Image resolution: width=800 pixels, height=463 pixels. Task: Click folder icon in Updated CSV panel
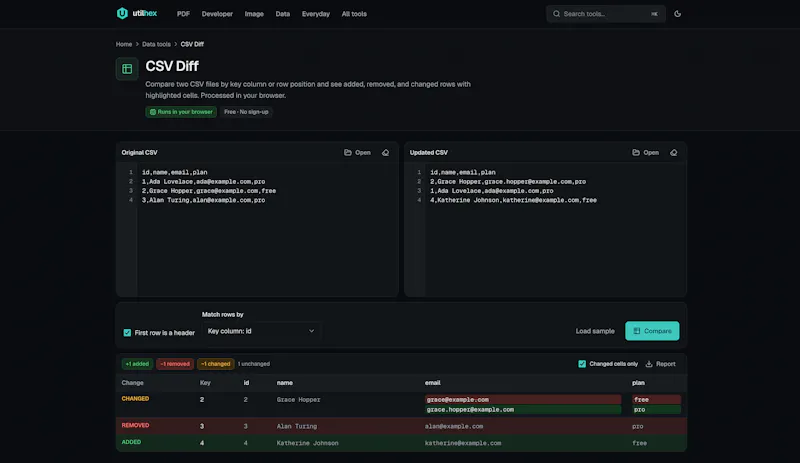point(636,153)
